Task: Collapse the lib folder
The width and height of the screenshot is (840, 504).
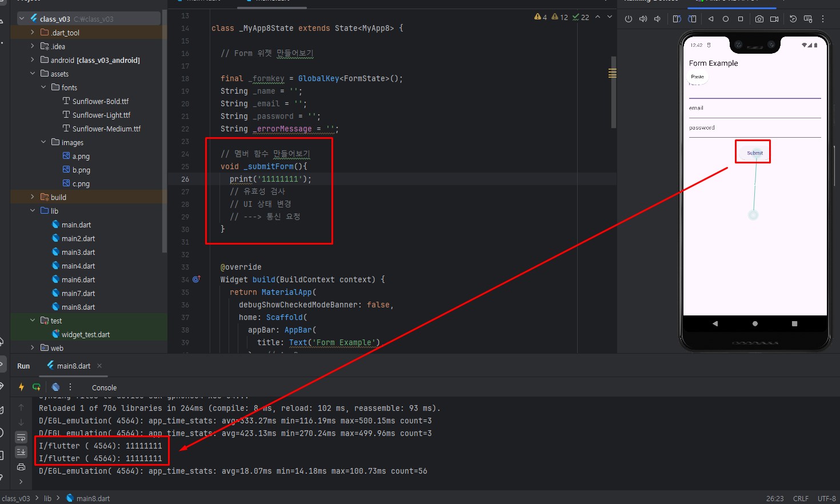Action: [x=33, y=211]
